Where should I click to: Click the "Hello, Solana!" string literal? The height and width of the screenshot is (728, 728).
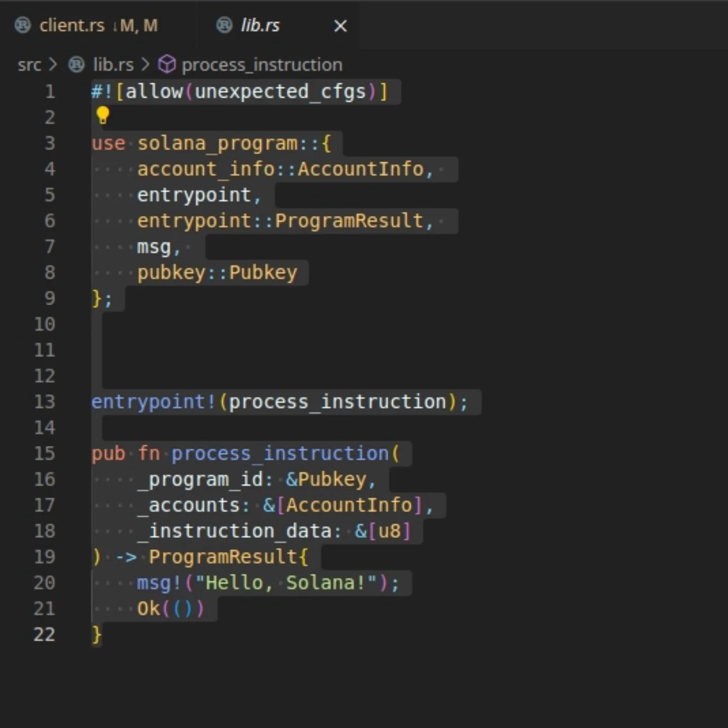coord(286,583)
